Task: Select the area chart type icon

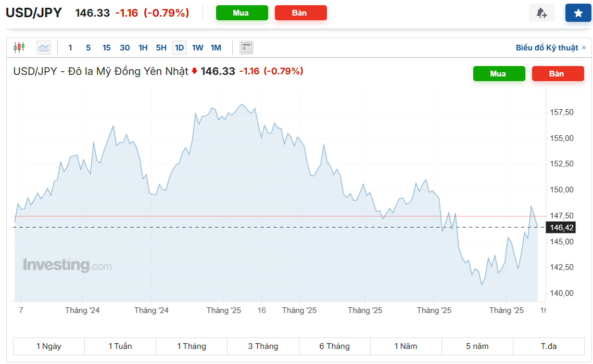Action: [x=44, y=48]
